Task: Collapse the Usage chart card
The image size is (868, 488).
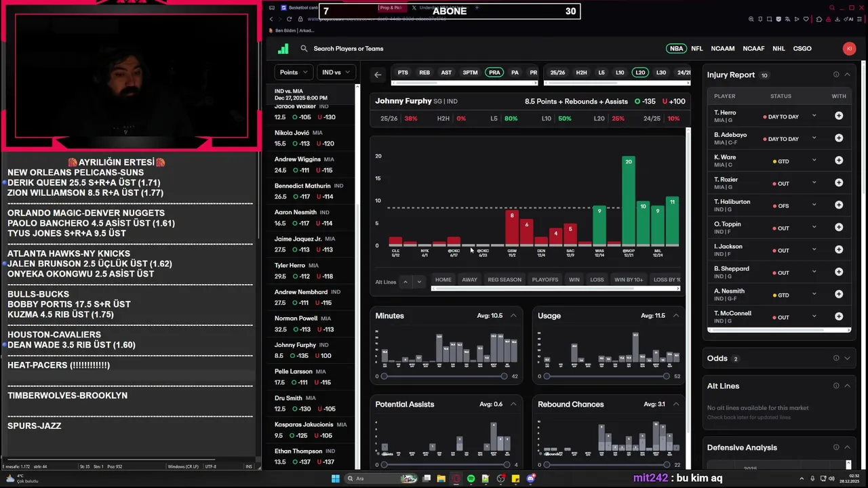Action: click(675, 316)
